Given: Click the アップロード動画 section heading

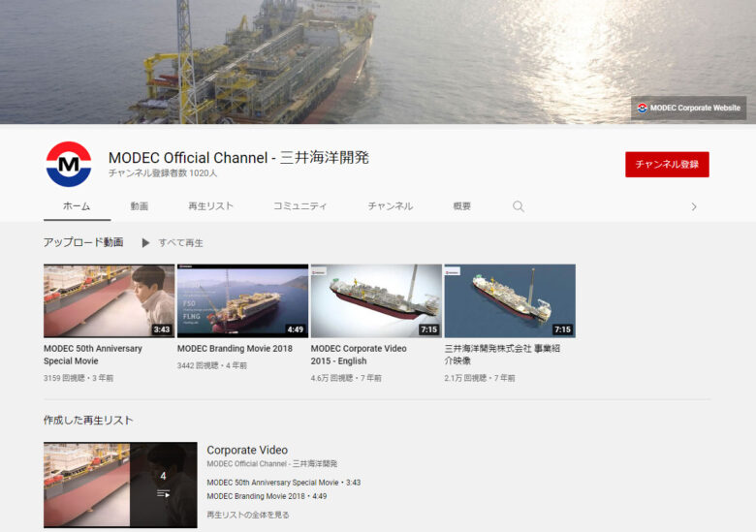Looking at the screenshot, I should pos(83,242).
